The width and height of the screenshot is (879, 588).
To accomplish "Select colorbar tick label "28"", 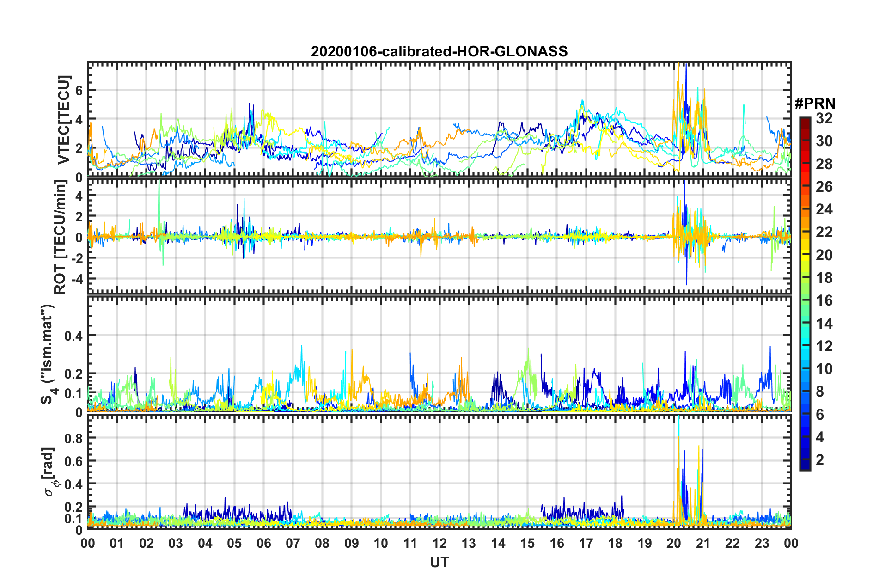I will click(824, 164).
